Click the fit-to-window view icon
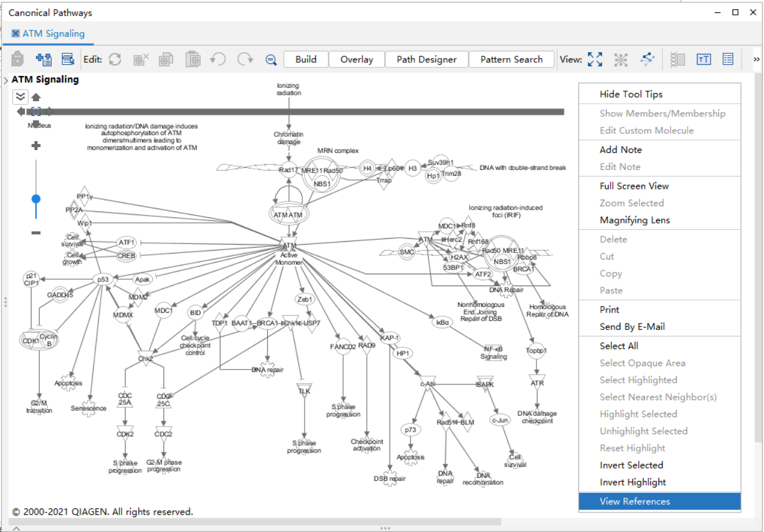 (x=594, y=59)
